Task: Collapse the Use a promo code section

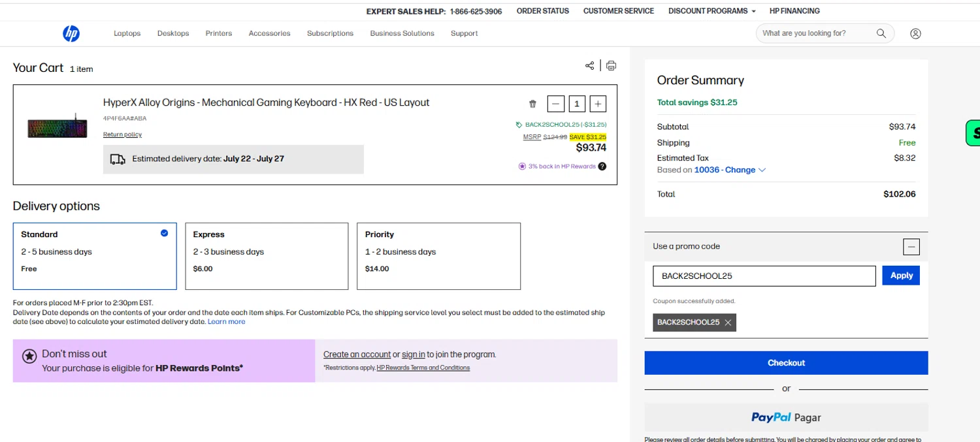Action: [x=911, y=247]
